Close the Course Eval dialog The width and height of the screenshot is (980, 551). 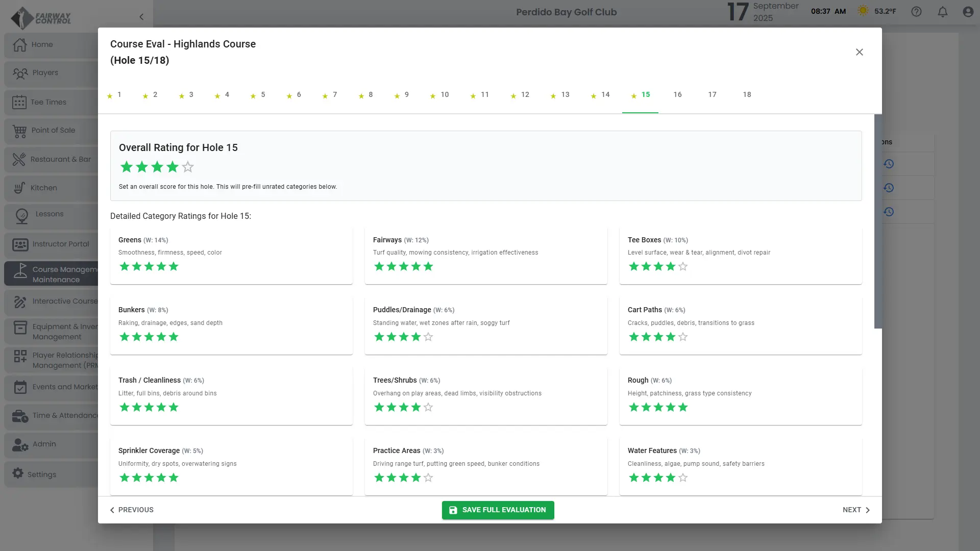(x=859, y=52)
